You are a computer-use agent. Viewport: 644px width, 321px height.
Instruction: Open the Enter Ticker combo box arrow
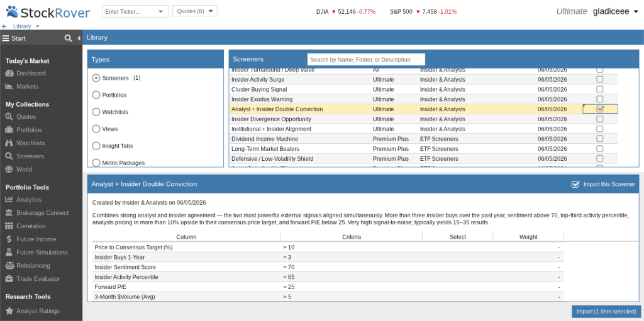pos(161,12)
